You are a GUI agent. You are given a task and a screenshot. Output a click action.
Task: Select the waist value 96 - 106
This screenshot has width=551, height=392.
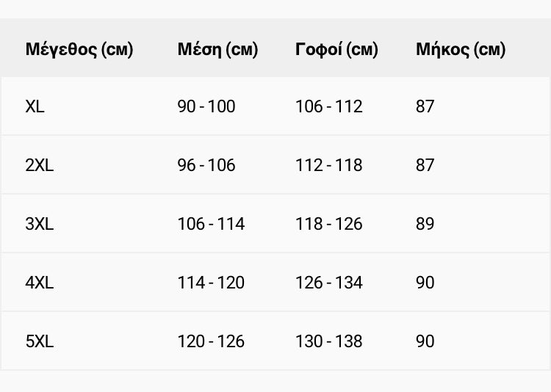click(x=206, y=165)
